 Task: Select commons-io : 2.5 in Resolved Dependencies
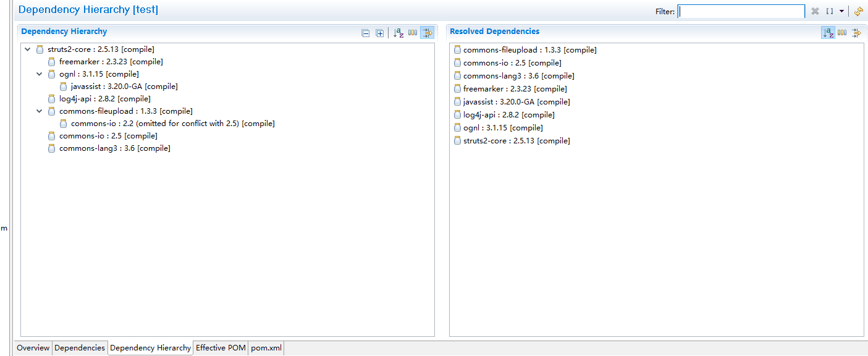512,63
